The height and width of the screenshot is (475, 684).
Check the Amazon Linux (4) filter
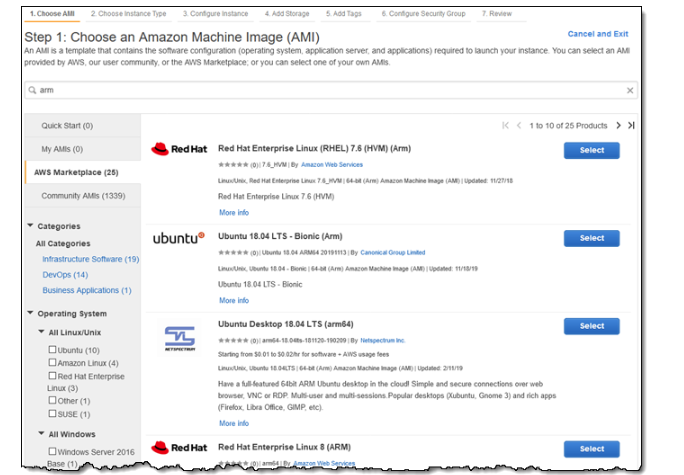[52, 362]
